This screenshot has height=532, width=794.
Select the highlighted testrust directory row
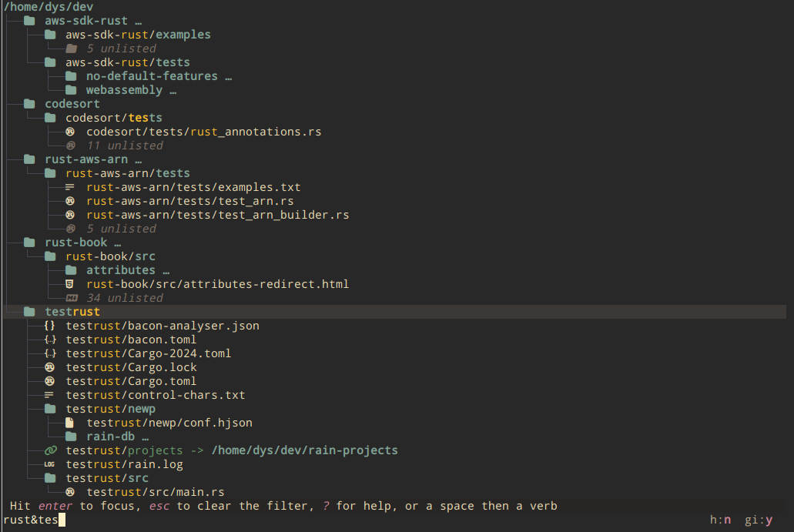(x=72, y=312)
